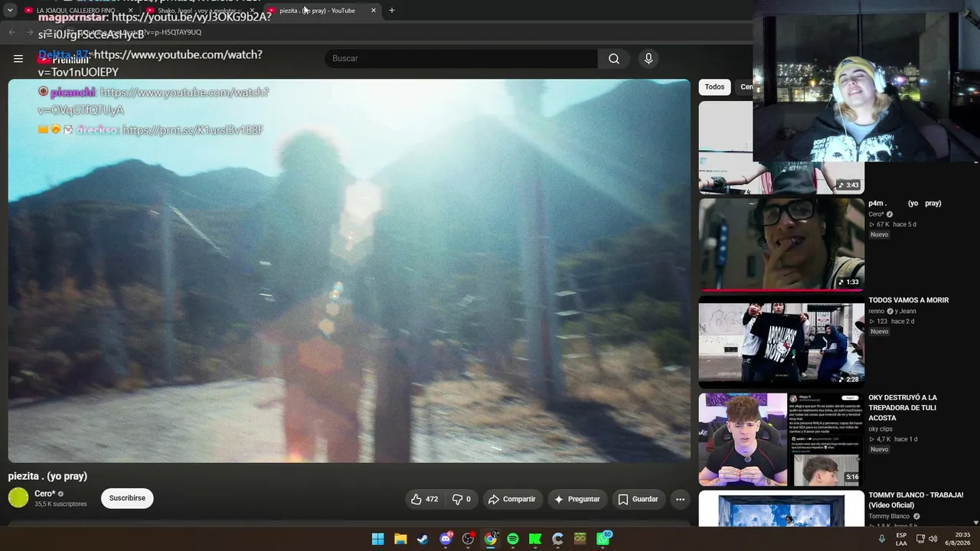Open the volume tray icon
This screenshot has height=551, width=980.
933,539
